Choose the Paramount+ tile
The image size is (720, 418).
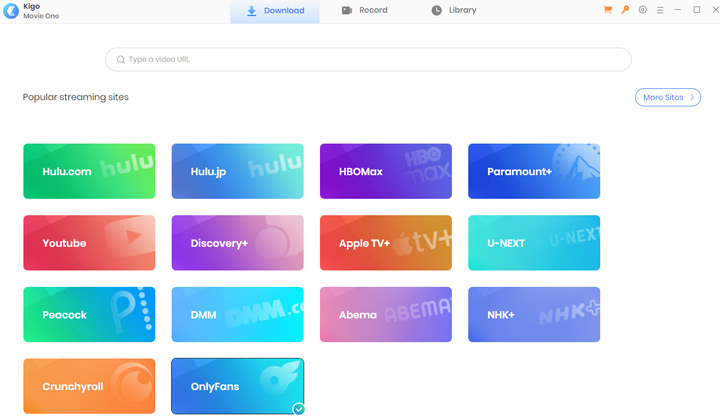point(534,171)
